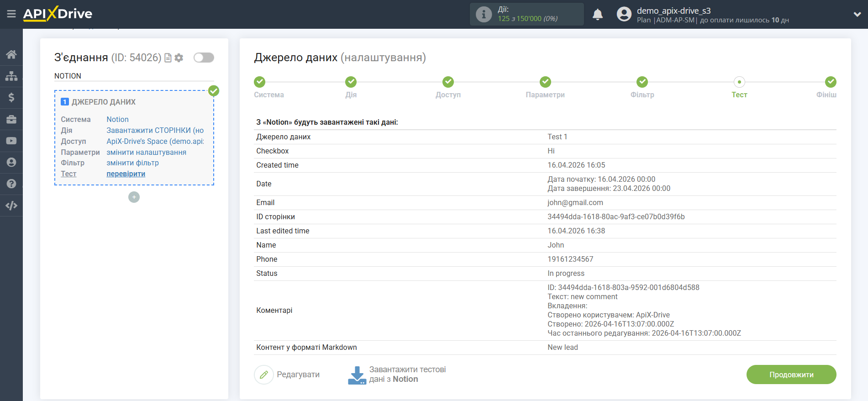Go to the Фініш step
Image resolution: width=868 pixels, height=401 pixels.
[831, 82]
